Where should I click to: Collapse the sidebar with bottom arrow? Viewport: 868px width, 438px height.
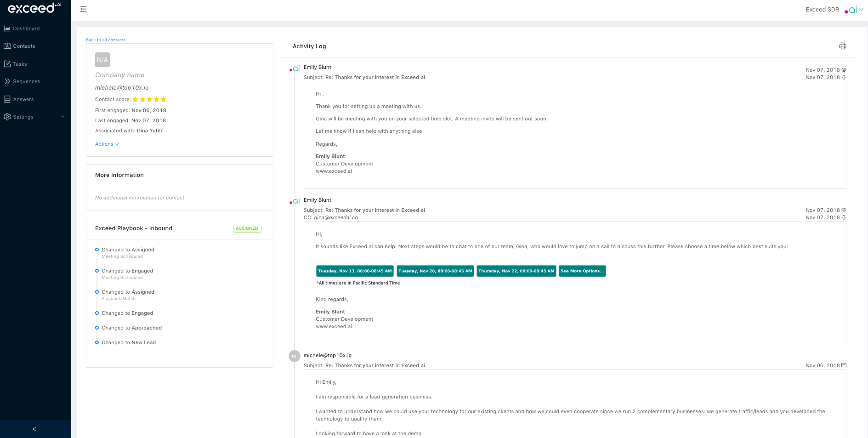[34, 429]
